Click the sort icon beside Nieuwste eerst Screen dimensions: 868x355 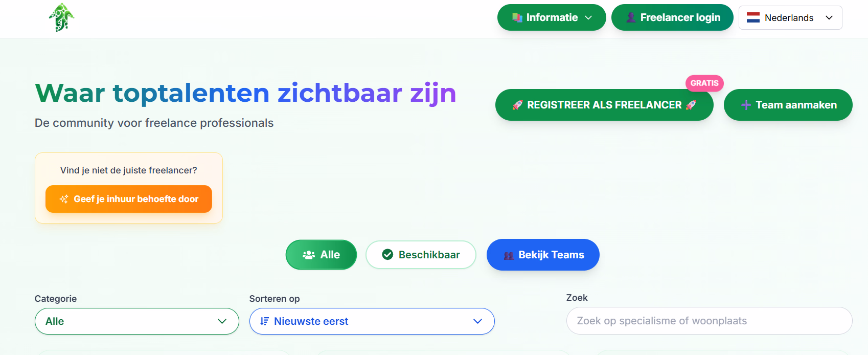pos(264,321)
